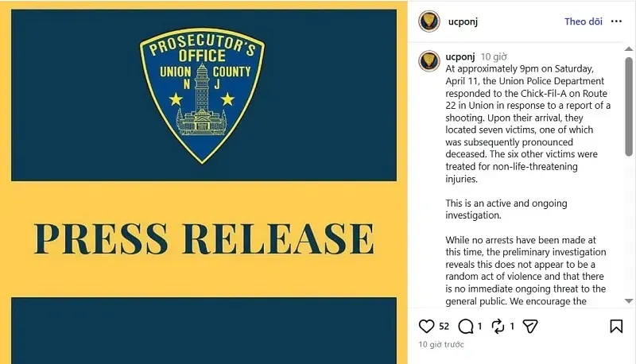Click the count next to the comment icon
The width and height of the screenshot is (636, 364).
pyautogui.click(x=479, y=326)
